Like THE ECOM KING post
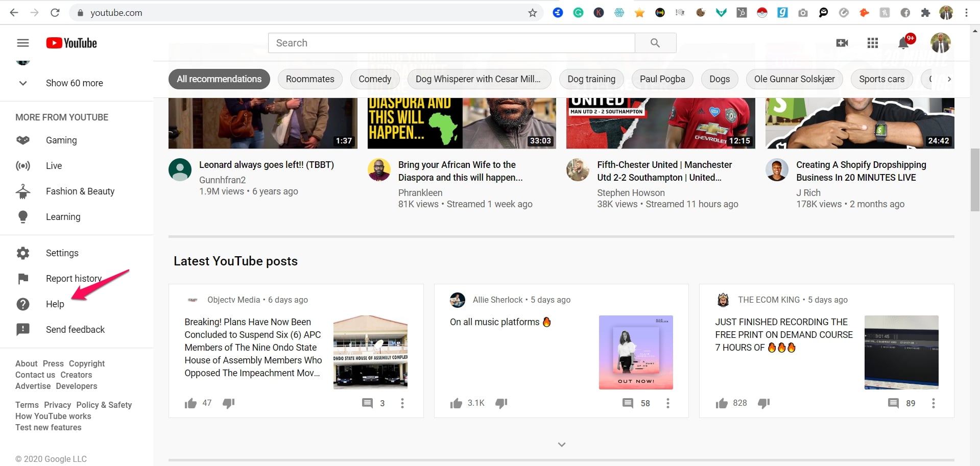Image resolution: width=980 pixels, height=466 pixels. (722, 403)
